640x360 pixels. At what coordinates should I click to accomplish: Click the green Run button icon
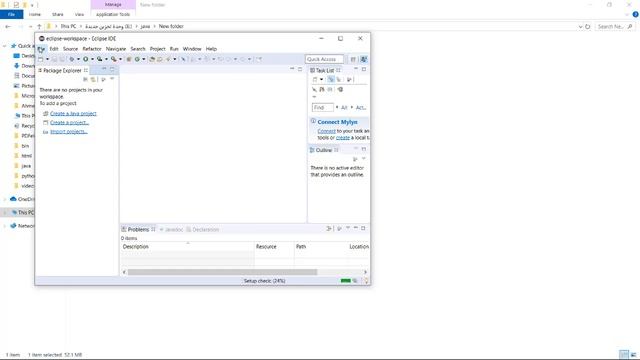pyautogui.click(x=86, y=59)
